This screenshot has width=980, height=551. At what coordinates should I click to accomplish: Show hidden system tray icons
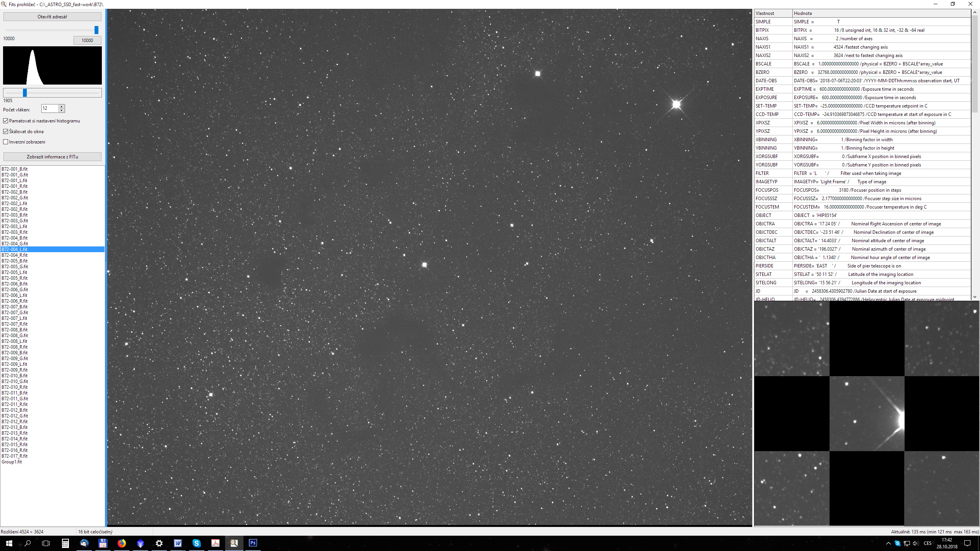(x=889, y=543)
